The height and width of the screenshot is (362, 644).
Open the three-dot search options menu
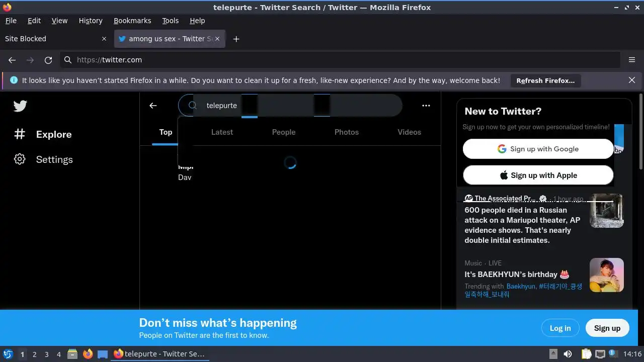(426, 106)
